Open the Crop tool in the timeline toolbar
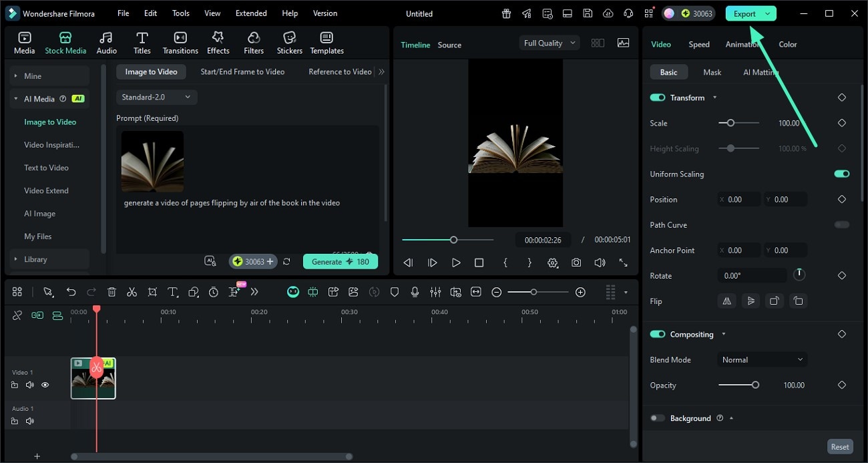868x463 pixels. [152, 292]
